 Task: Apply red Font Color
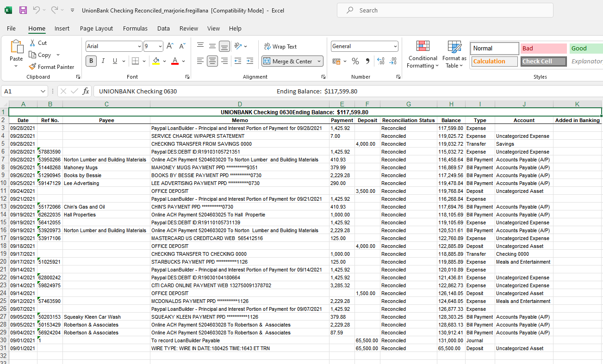coord(175,61)
